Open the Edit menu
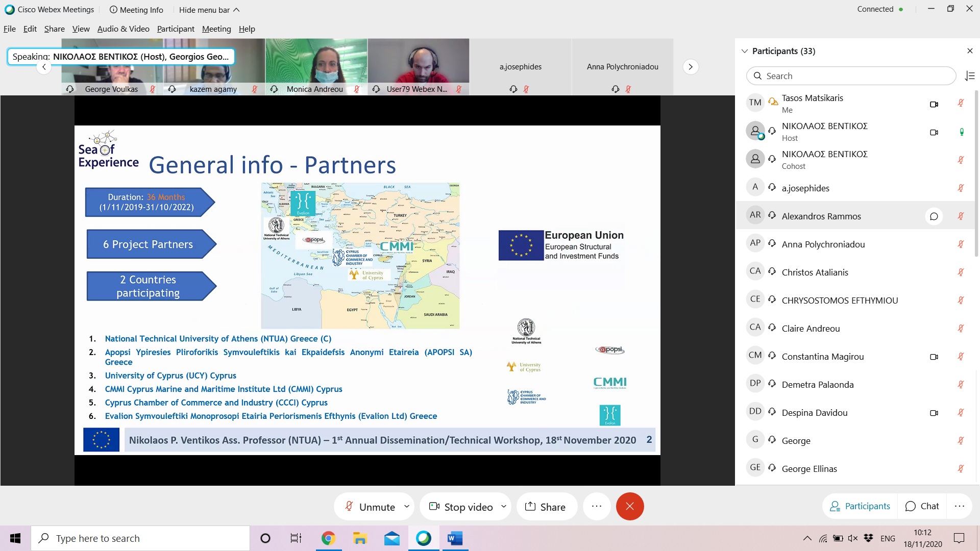The width and height of the screenshot is (980, 551). point(30,29)
